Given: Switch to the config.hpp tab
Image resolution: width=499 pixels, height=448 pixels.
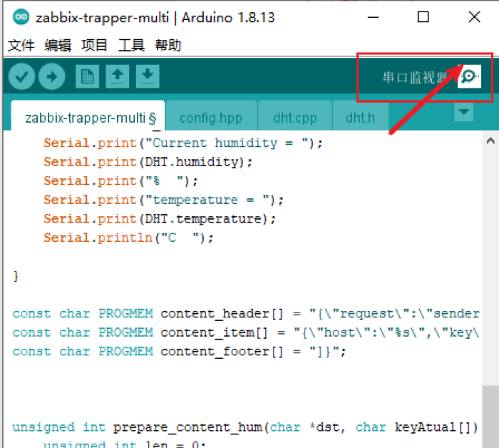Looking at the screenshot, I should [x=211, y=116].
